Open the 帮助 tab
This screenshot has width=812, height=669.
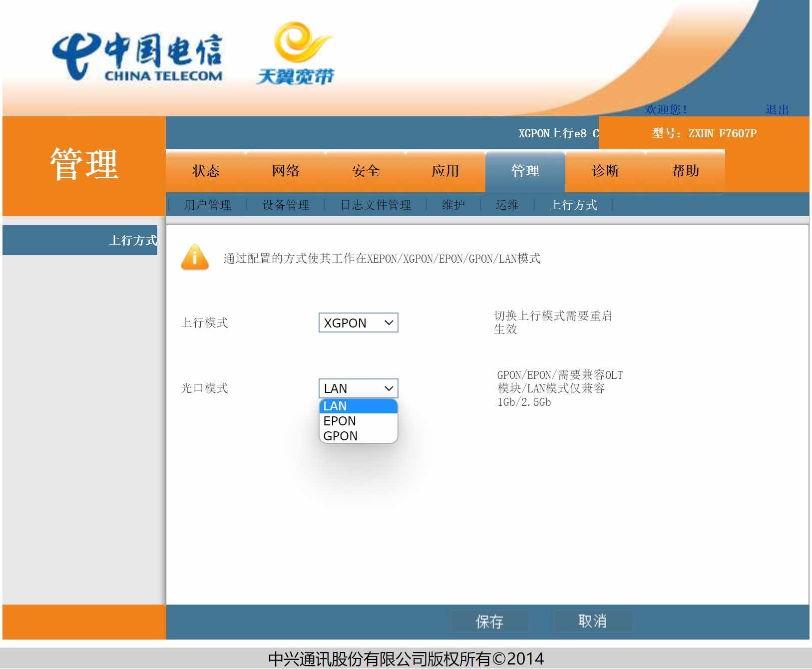pos(685,171)
